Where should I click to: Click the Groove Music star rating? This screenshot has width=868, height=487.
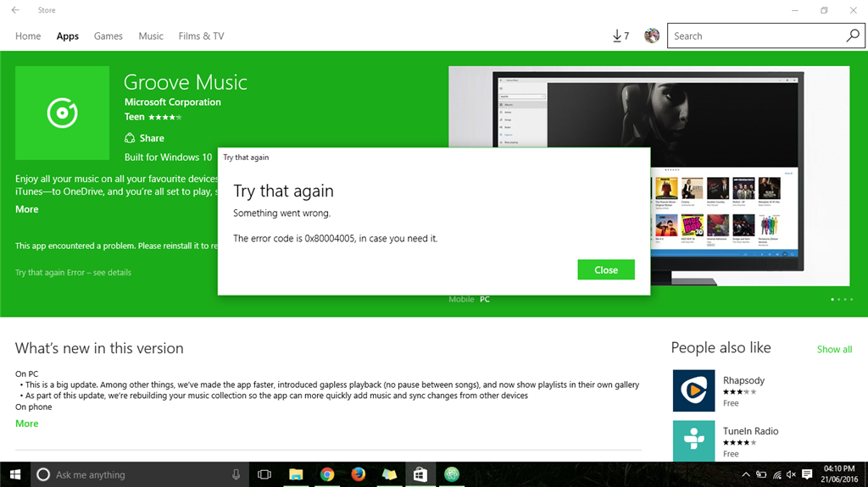click(x=164, y=118)
